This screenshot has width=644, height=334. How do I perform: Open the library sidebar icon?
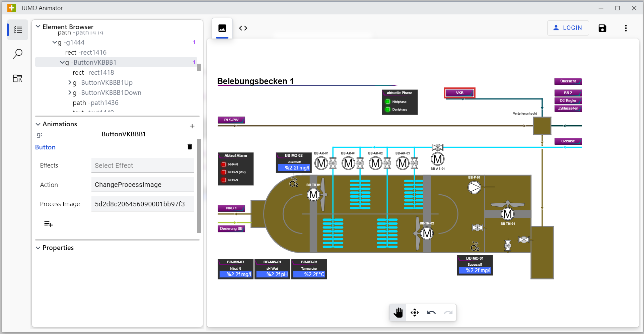click(18, 78)
